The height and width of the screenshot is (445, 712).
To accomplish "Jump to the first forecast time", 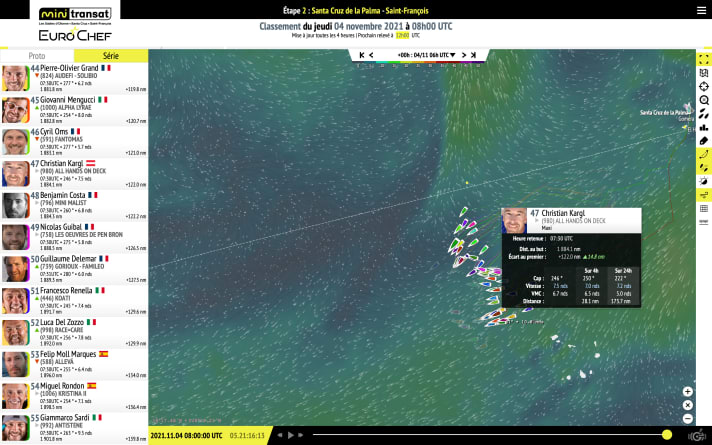I will tap(360, 55).
